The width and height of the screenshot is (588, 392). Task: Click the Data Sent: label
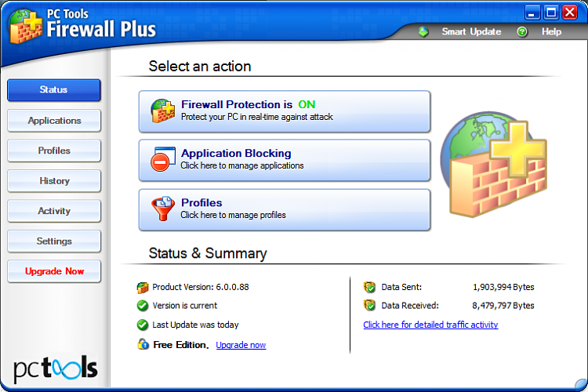coord(401,288)
